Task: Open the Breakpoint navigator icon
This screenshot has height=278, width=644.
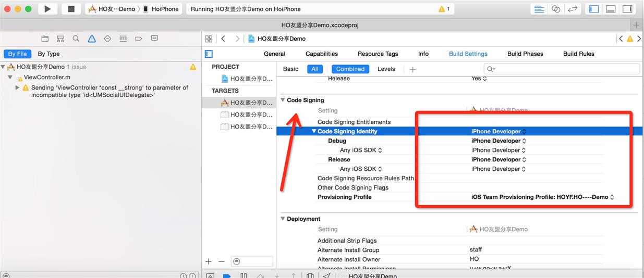Action: 139,39
